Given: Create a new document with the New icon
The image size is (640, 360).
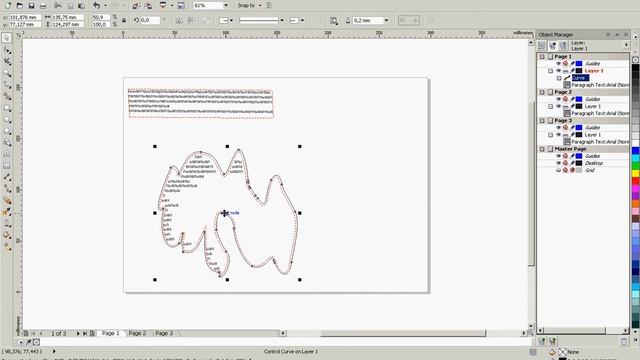Looking at the screenshot, I should coord(8,5).
